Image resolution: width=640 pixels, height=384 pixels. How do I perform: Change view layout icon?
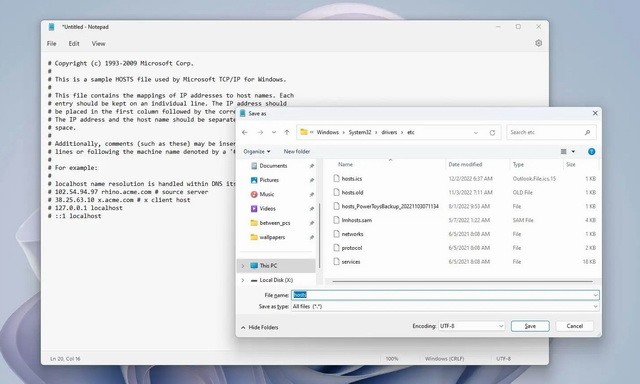click(x=564, y=151)
